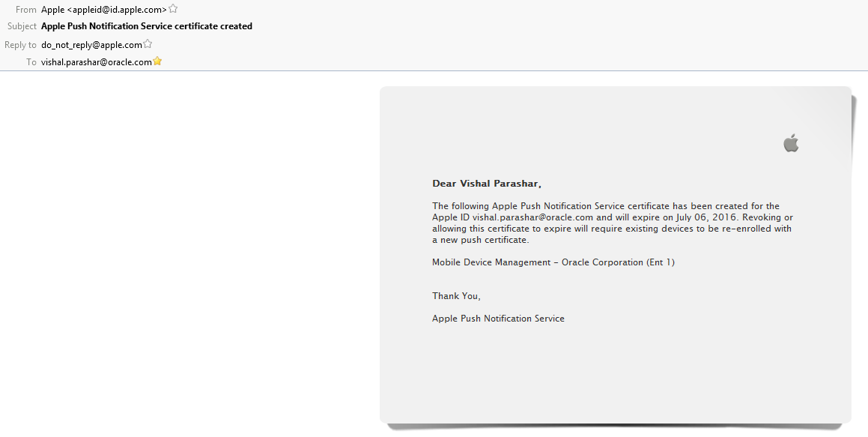The width and height of the screenshot is (868, 437).
Task: Click Apple ID vishal.parashar@oracle.com in email body
Action: click(532, 217)
